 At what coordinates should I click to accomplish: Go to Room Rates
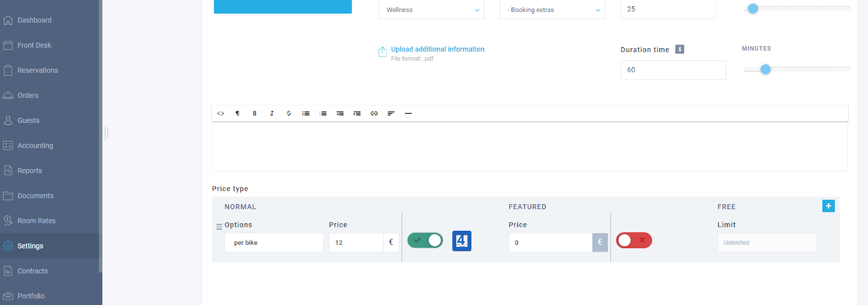[x=36, y=220]
